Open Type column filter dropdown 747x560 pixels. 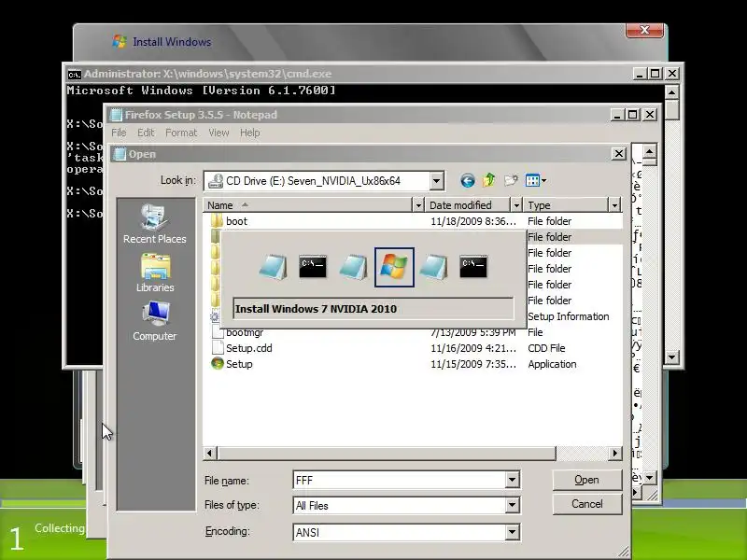[x=614, y=205]
